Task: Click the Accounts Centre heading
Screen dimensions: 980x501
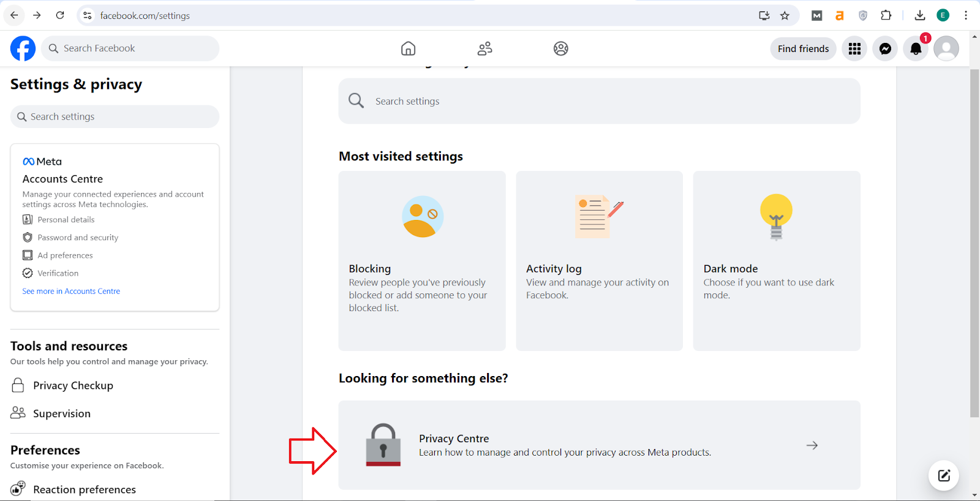Action: pos(62,179)
